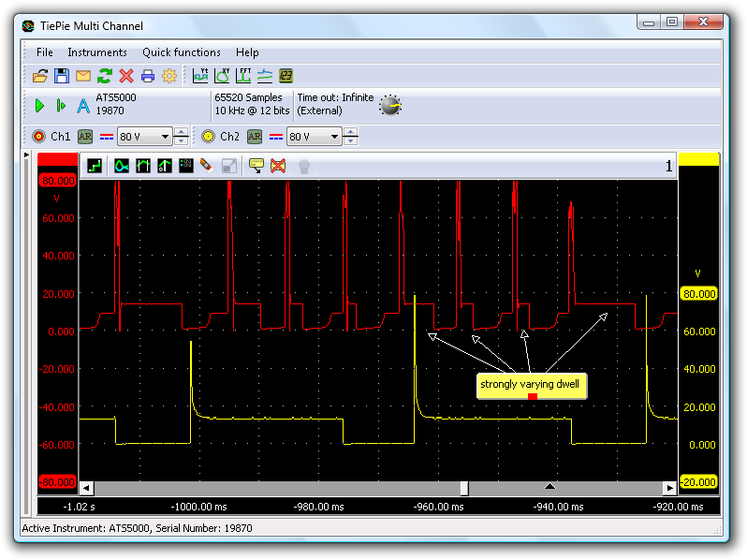The height and width of the screenshot is (560, 747).
Task: Delete all comment labels with crossed icon
Action: point(278,166)
